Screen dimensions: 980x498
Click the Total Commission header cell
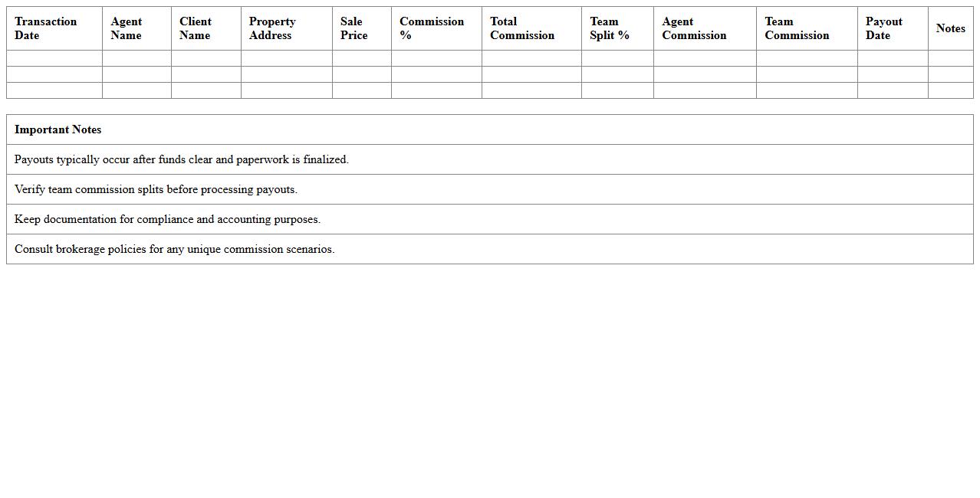[x=522, y=28]
